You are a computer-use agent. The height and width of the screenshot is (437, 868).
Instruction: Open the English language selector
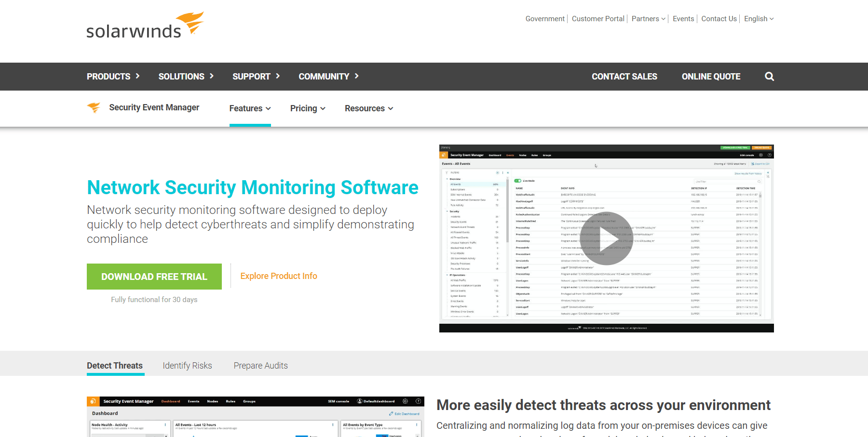pyautogui.click(x=759, y=19)
